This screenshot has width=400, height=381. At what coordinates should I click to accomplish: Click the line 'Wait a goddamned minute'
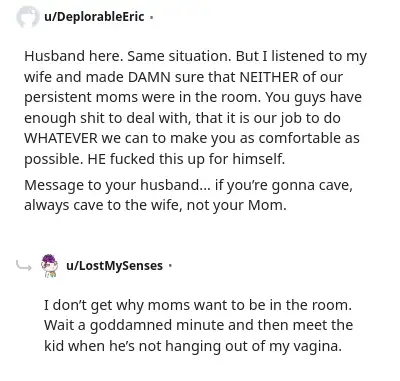tap(198, 325)
